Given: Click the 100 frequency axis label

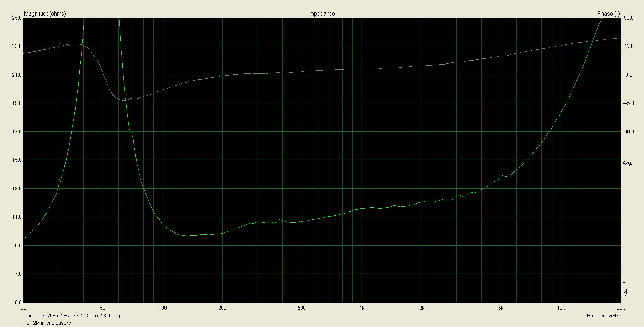Looking at the screenshot, I should (163, 308).
